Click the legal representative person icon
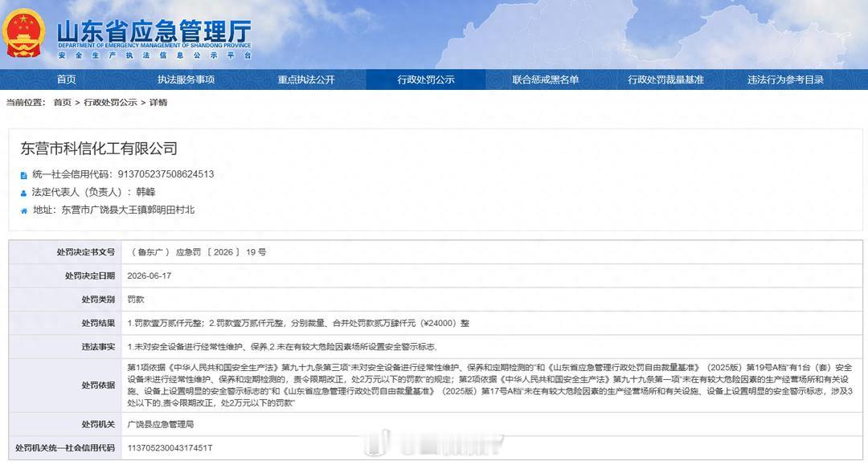 (x=24, y=193)
